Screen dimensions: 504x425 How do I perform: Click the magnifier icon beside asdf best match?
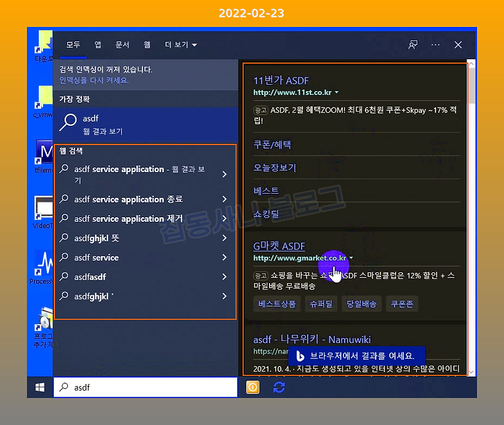pos(68,122)
